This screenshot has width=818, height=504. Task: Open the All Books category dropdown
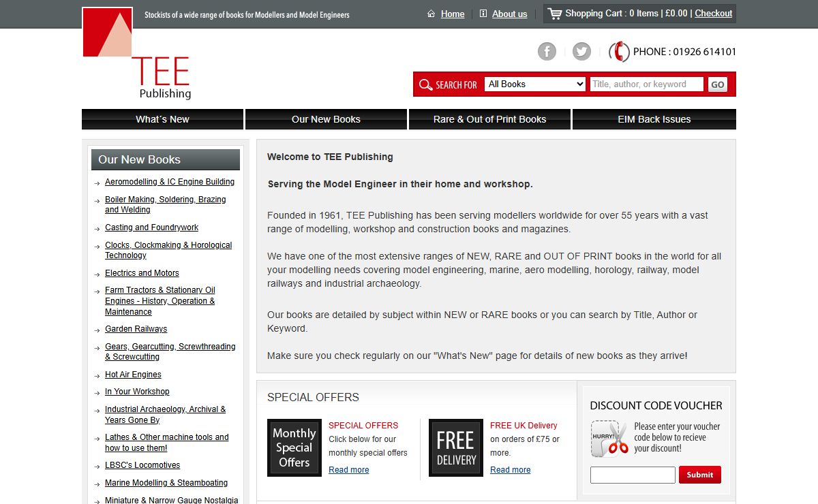click(x=535, y=84)
